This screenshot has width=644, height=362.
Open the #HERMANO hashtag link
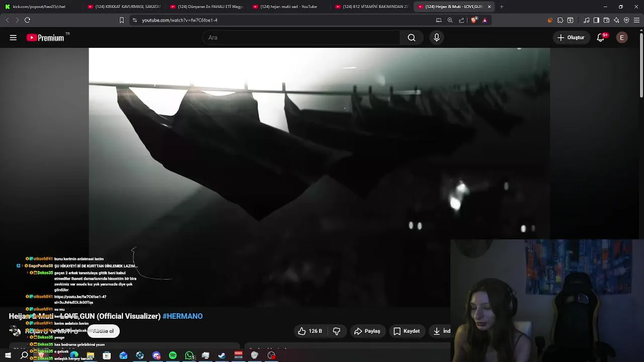point(183,316)
